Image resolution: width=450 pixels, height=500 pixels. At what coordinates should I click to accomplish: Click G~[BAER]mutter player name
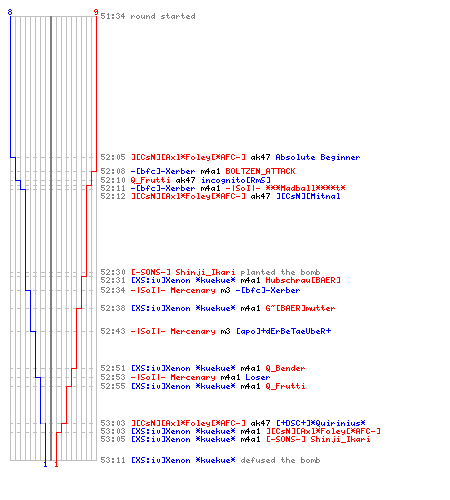300,308
